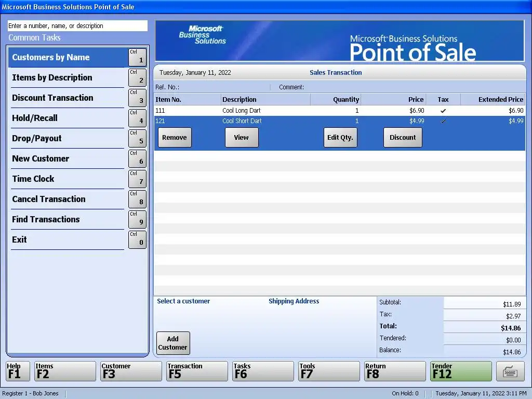Click the Tendered value $0.00

click(513, 340)
